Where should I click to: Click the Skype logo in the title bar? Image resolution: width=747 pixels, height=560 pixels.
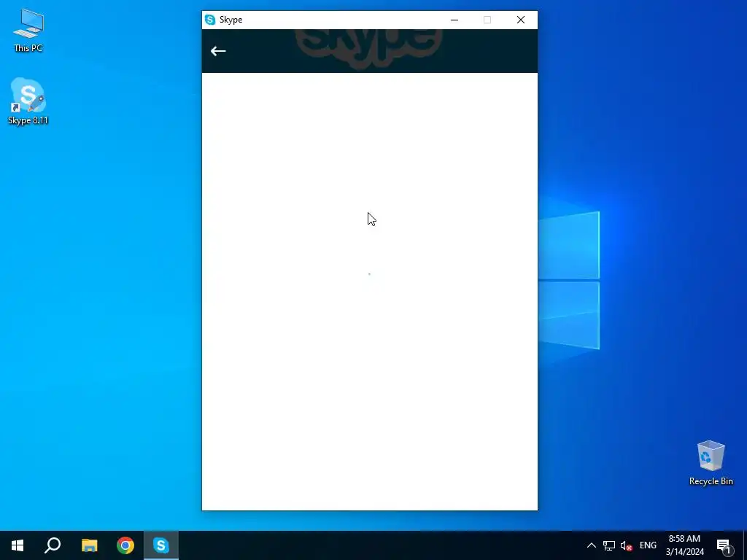(x=210, y=20)
